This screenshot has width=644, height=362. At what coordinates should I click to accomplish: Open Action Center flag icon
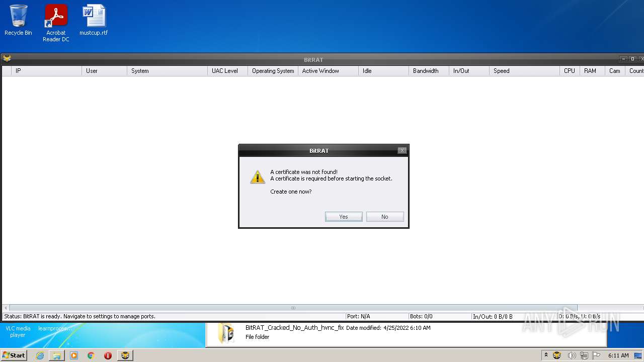(x=597, y=355)
